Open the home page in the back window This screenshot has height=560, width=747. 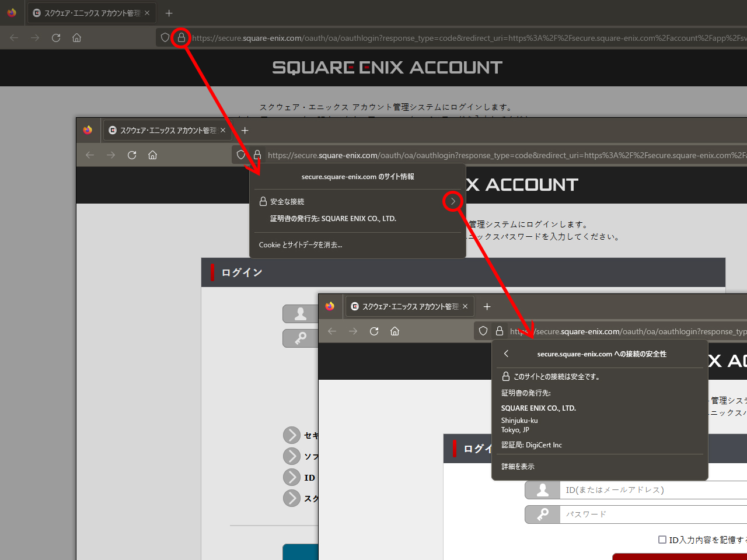pos(76,38)
